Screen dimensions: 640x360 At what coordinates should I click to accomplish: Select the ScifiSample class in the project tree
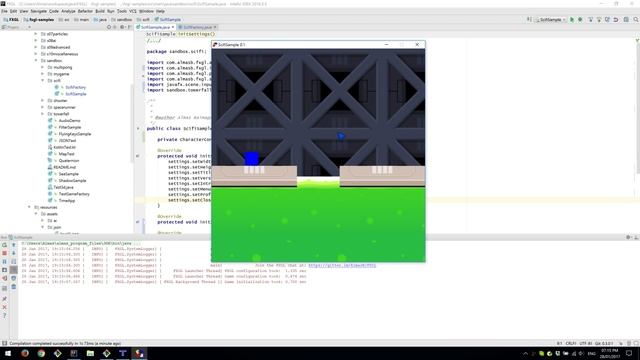[76, 94]
